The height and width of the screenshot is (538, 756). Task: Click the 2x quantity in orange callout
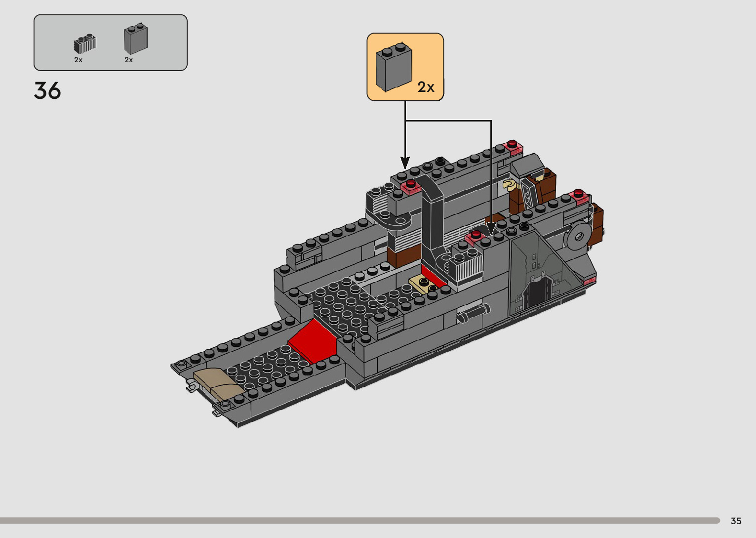click(x=426, y=87)
